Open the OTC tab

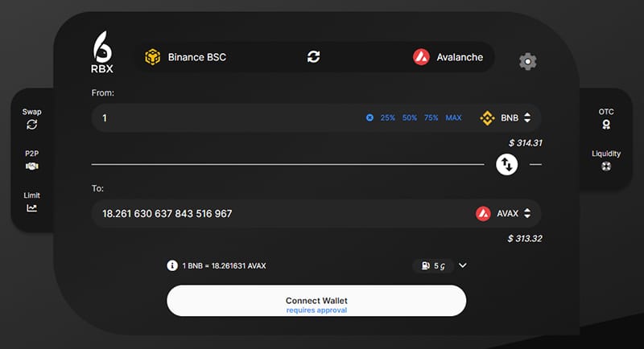(606, 119)
